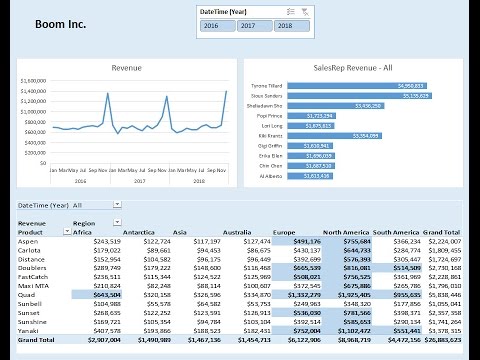Click the Popi Prince bar
Image resolution: width=480 pixels, height=360 pixels.
click(312, 116)
